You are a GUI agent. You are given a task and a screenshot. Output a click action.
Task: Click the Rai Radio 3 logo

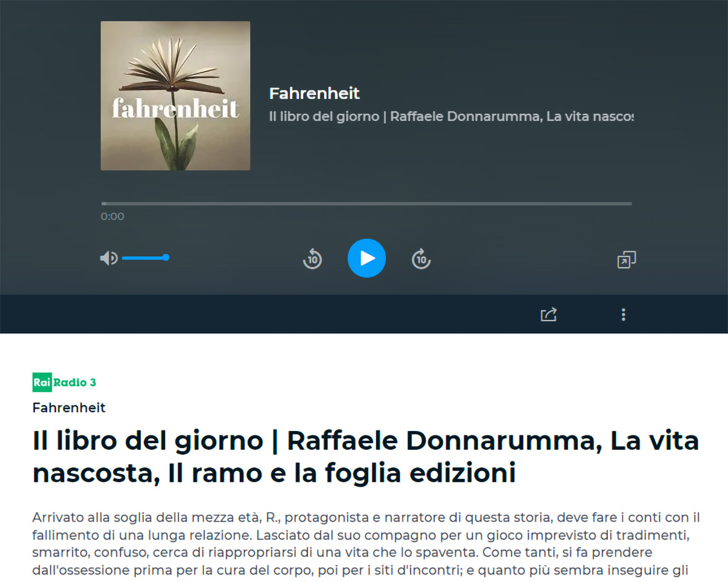(x=64, y=382)
